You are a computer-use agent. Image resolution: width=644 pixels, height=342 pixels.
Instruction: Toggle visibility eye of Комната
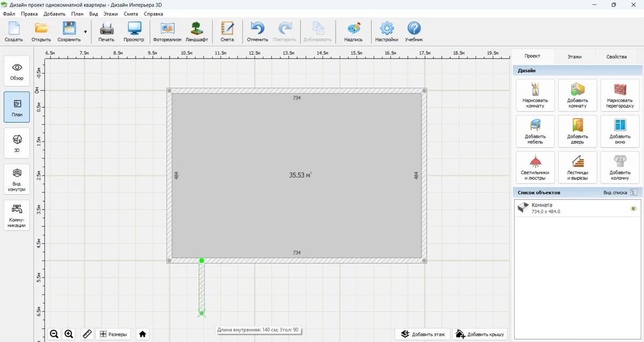pos(633,208)
